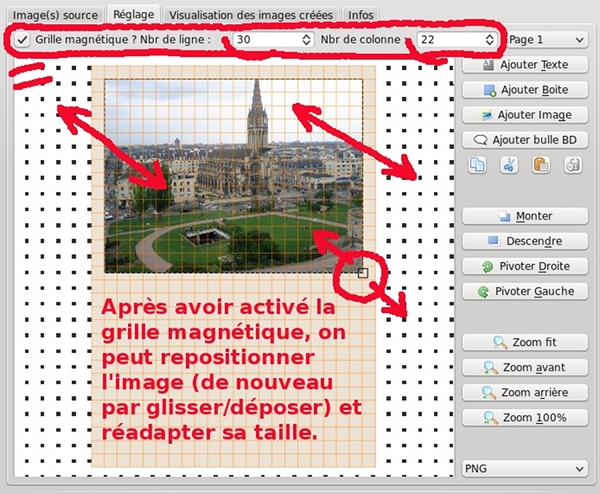The width and height of the screenshot is (600, 494).
Task: Click the Pivoter Droite rotate icon
Action: coord(488,267)
